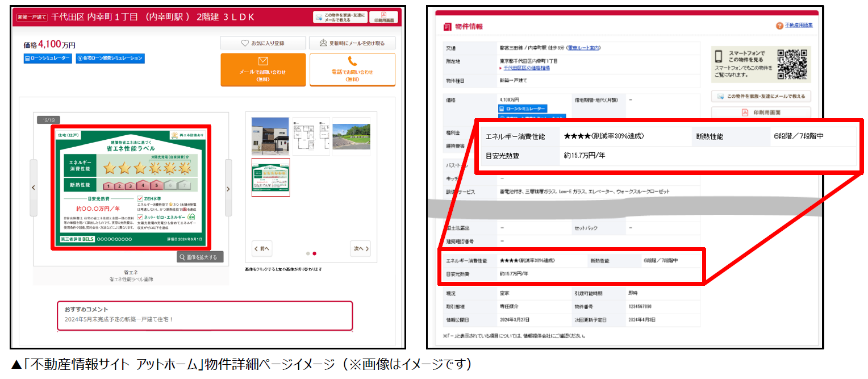Open the orange メールでお問い合わせ inquiry button
The width and height of the screenshot is (868, 379).
(263, 70)
